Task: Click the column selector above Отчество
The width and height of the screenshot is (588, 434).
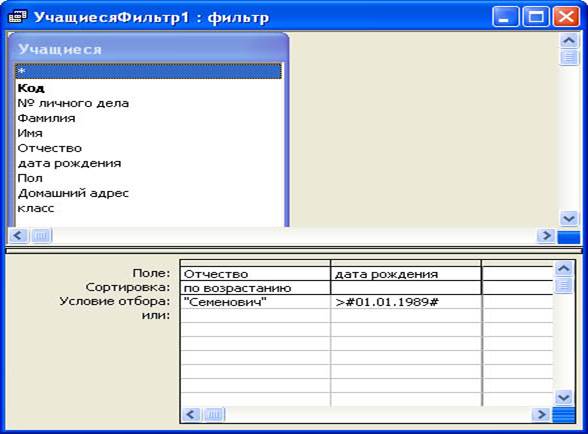Action: point(255,263)
